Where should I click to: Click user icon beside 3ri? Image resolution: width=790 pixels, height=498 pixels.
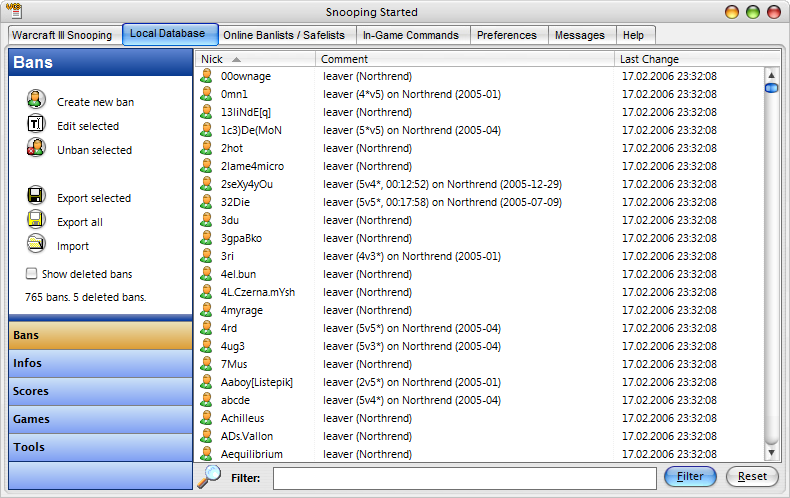point(206,256)
